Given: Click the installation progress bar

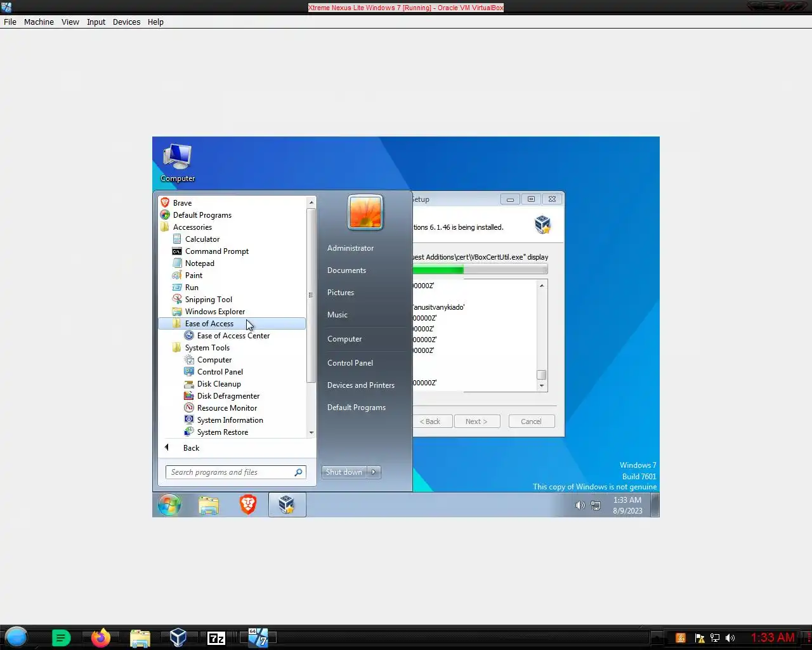Looking at the screenshot, I should click(480, 270).
